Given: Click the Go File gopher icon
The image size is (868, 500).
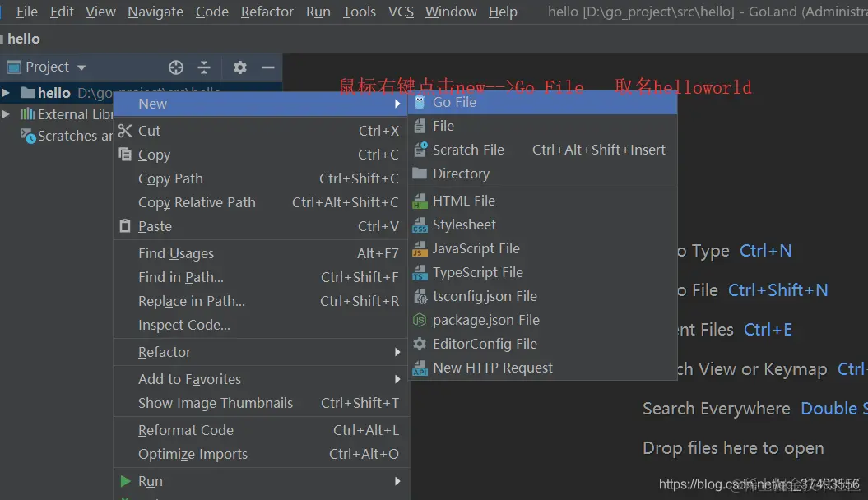Looking at the screenshot, I should click(420, 102).
